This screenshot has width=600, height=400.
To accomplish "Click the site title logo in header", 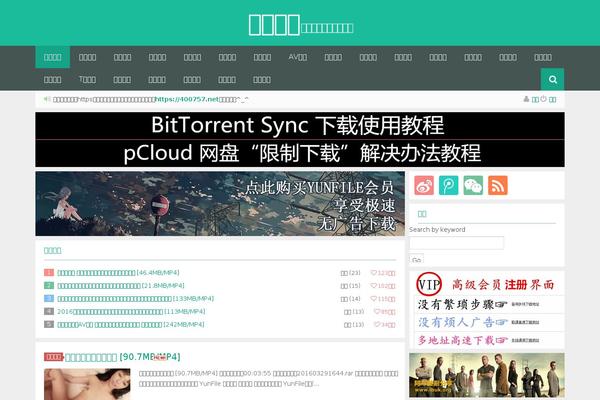I will pyautogui.click(x=300, y=25).
